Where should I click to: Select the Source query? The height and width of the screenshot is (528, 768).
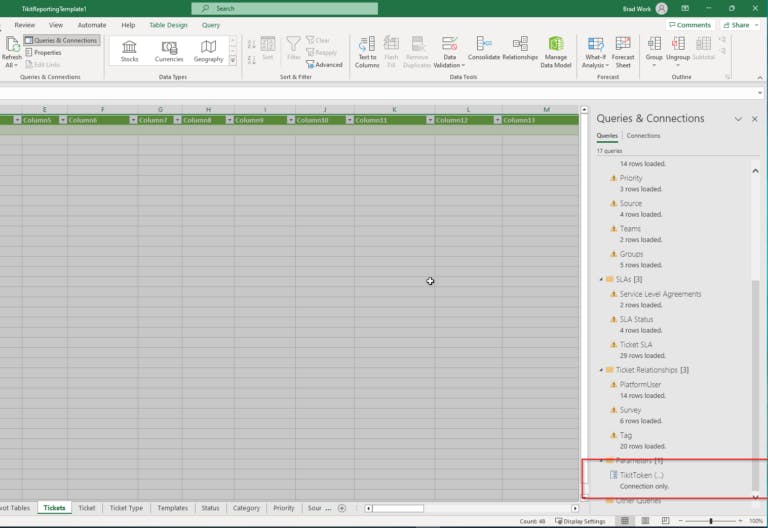tap(630, 203)
